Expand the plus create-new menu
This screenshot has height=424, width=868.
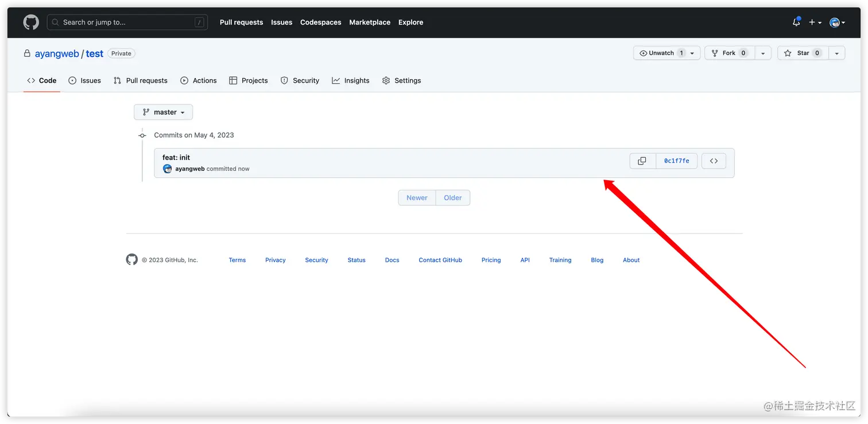(x=815, y=22)
